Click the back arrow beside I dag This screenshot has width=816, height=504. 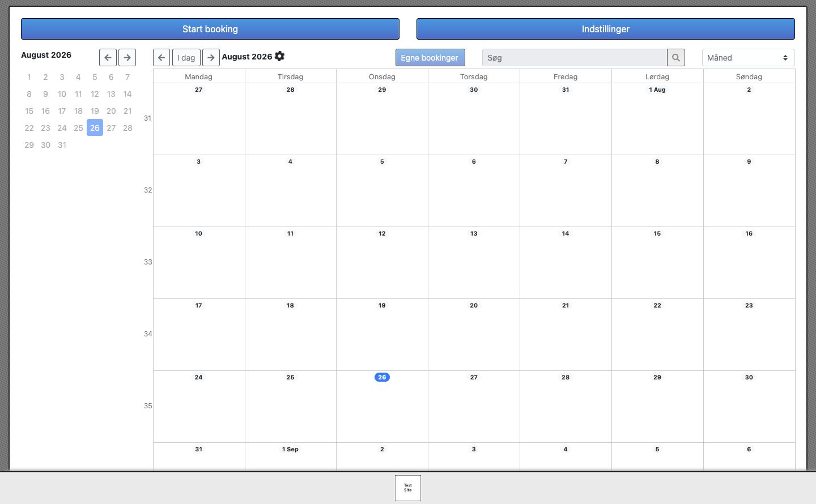(x=161, y=57)
